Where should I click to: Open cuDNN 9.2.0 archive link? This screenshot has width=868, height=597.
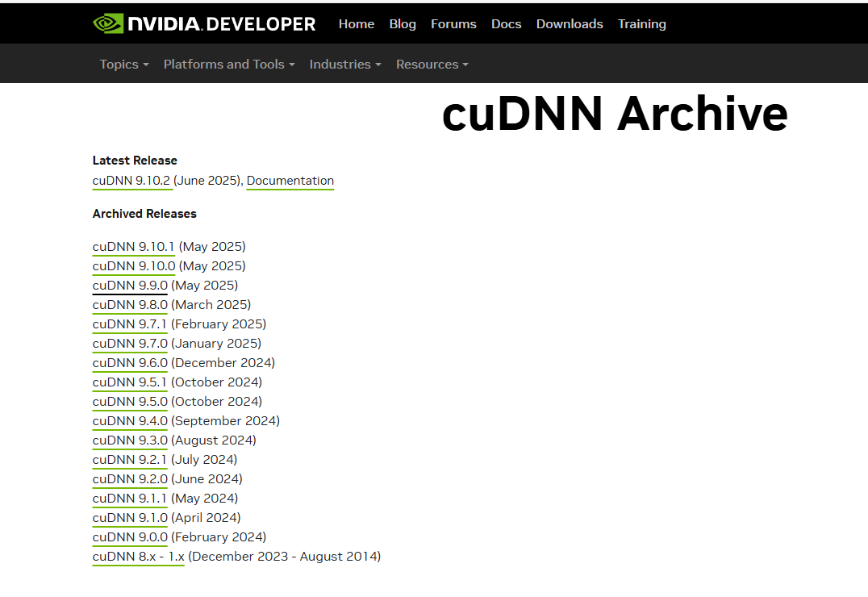pyautogui.click(x=130, y=479)
